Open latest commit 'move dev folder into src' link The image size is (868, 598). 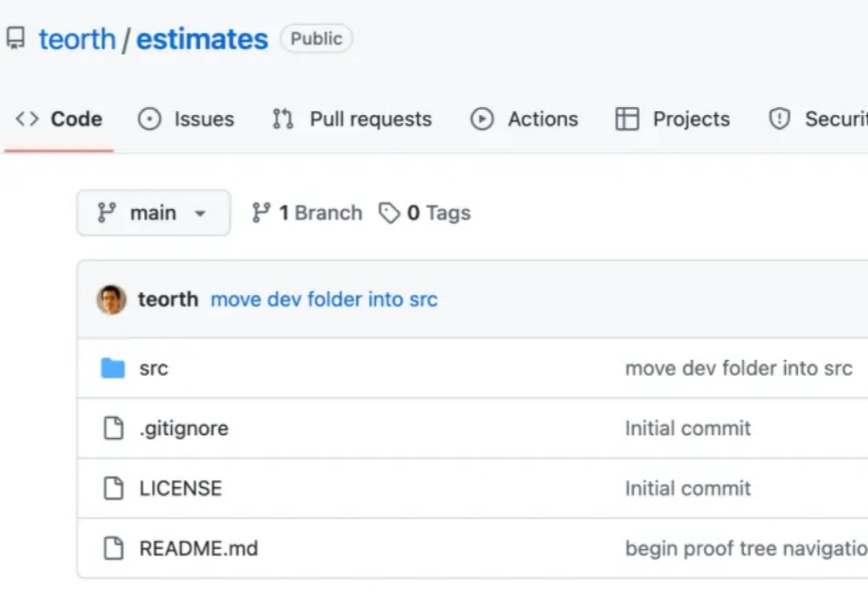324,300
